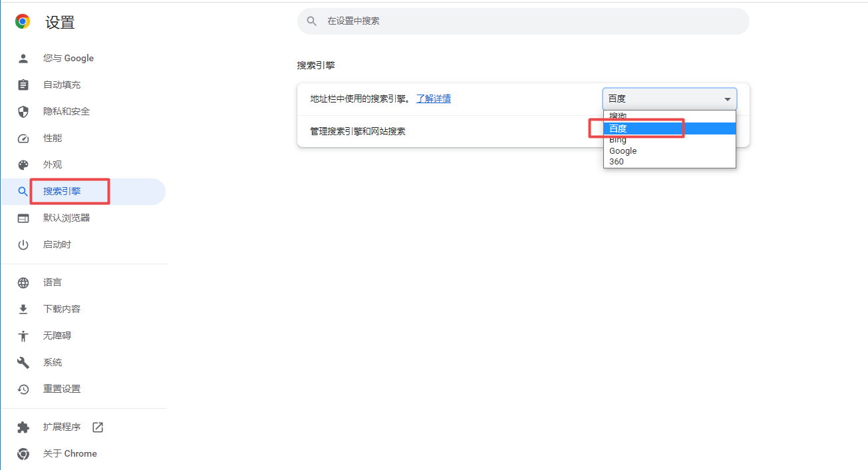Click the palette icon for 外观
This screenshot has width=868, height=470.
click(x=23, y=165)
